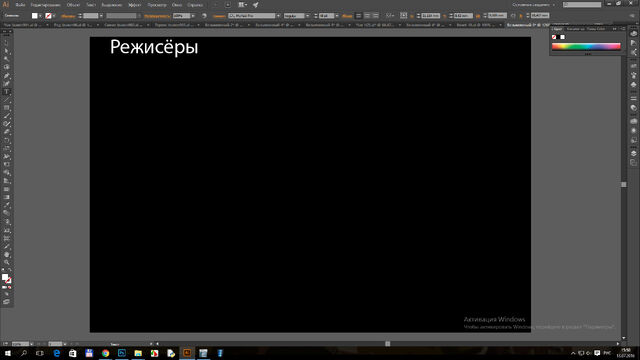Set paragraph alignment to center
Screen dimensions: 640x360
(367, 16)
